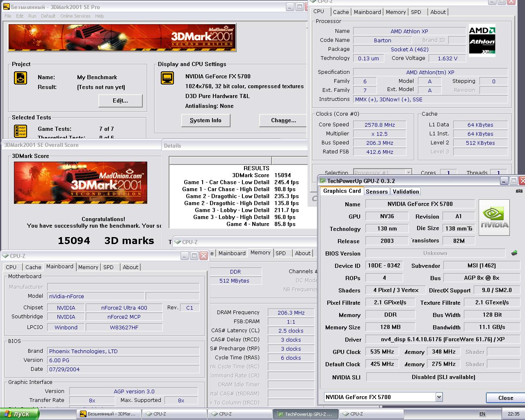
Task: Open the Memory tab in top CPU-Z window
Action: tap(396, 12)
